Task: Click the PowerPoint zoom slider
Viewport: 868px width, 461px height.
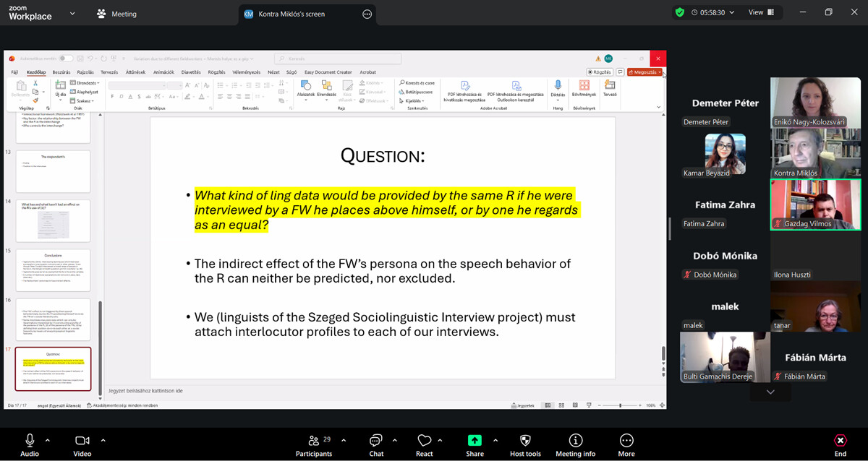Action: pyautogui.click(x=621, y=405)
